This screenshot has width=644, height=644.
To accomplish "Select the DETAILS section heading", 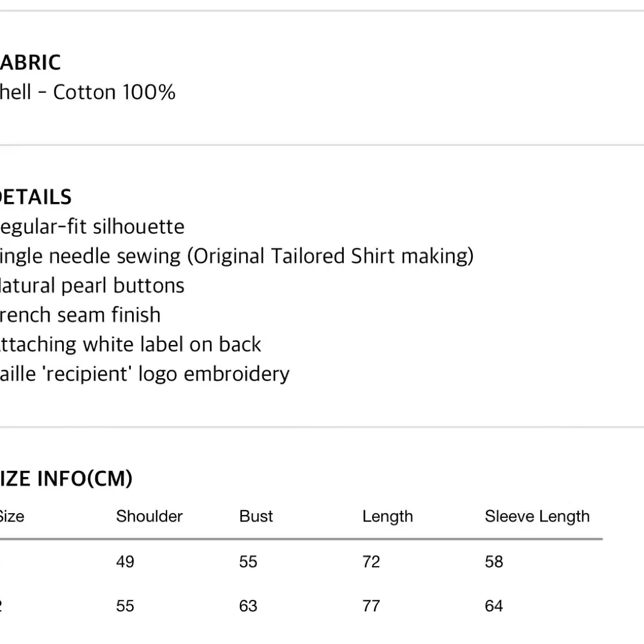I will [36, 197].
